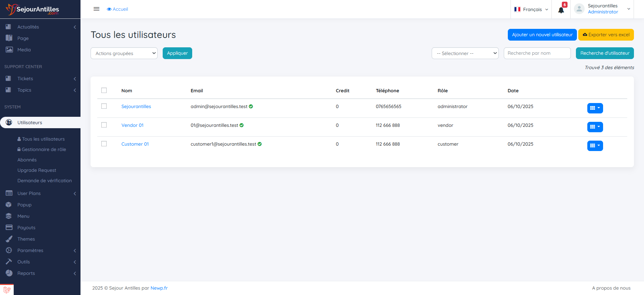
Task: Open the Français language selector
Action: click(531, 9)
